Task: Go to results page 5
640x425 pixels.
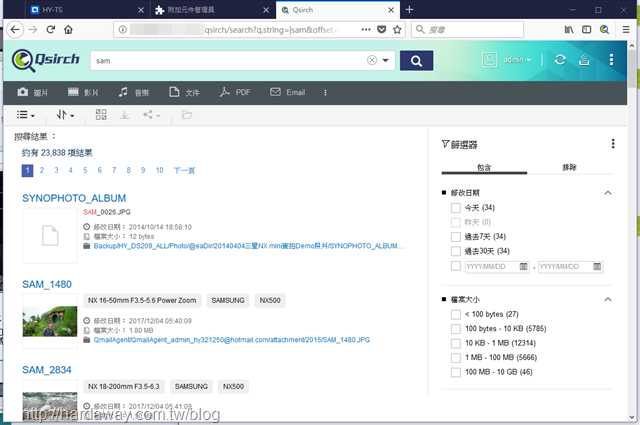Action: point(85,170)
